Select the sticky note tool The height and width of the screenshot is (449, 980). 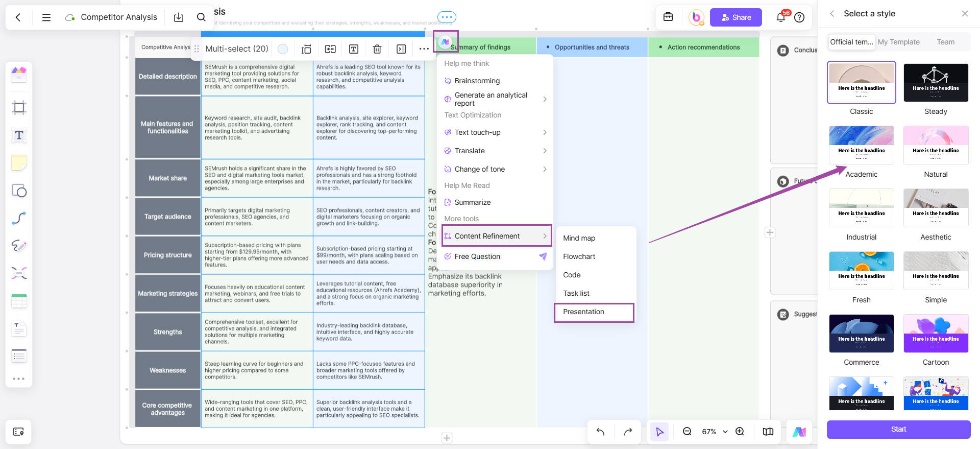click(19, 163)
